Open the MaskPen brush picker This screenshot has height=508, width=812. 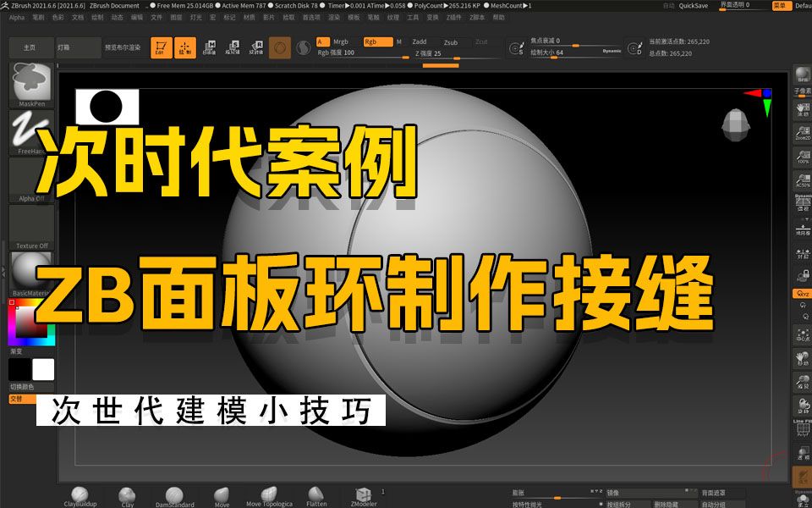31,85
